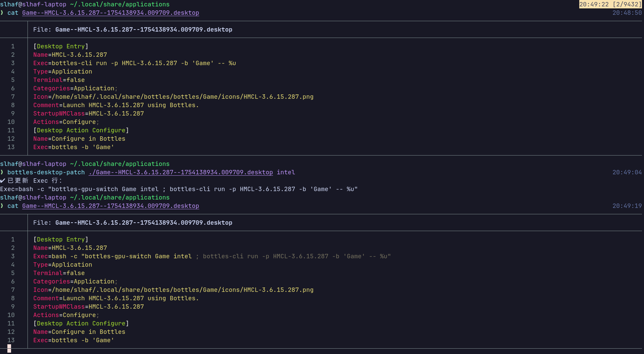Click 'Name=HMCL-3.6.15.287' in the patched file listing

coord(70,248)
